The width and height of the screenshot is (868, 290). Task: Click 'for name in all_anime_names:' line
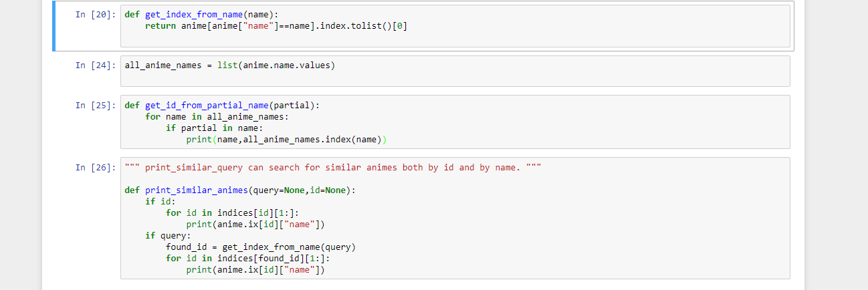point(217,116)
